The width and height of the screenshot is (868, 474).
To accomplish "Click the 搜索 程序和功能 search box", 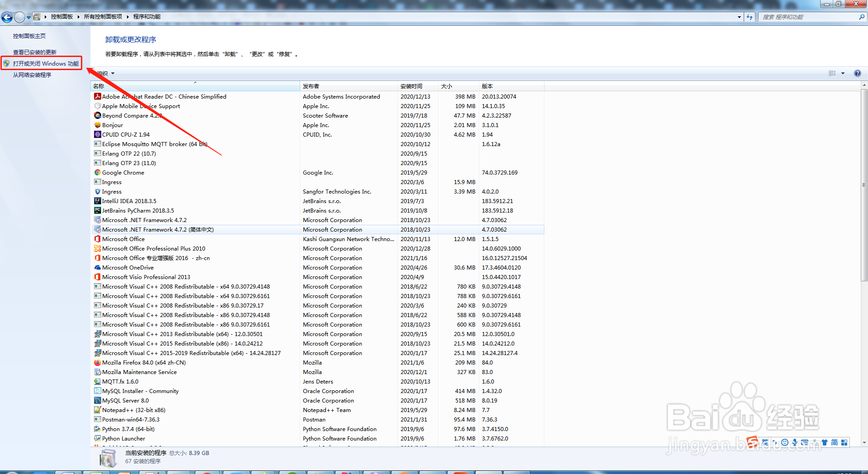I will point(809,17).
